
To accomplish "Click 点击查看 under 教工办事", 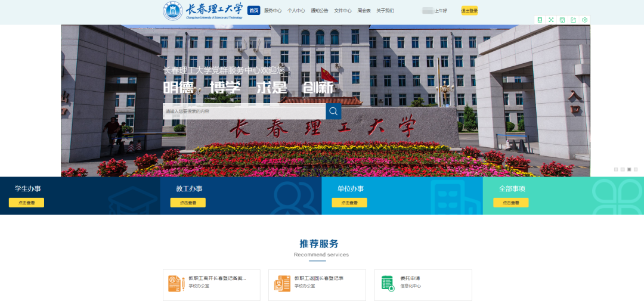I will 188,203.
